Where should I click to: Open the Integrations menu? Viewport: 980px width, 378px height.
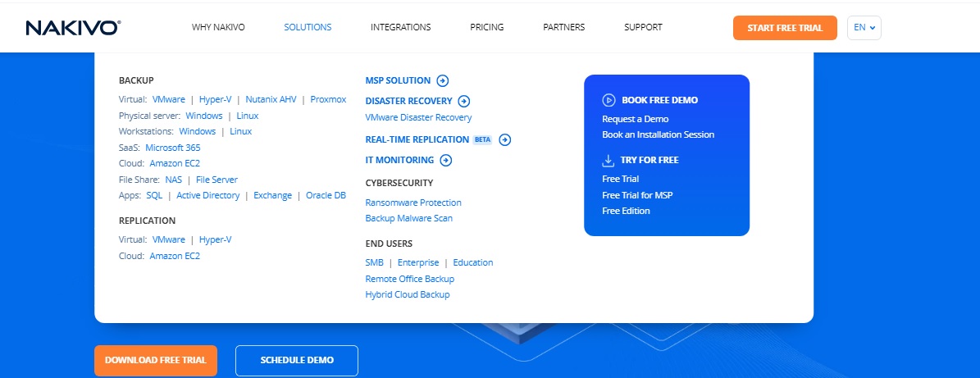tap(401, 28)
